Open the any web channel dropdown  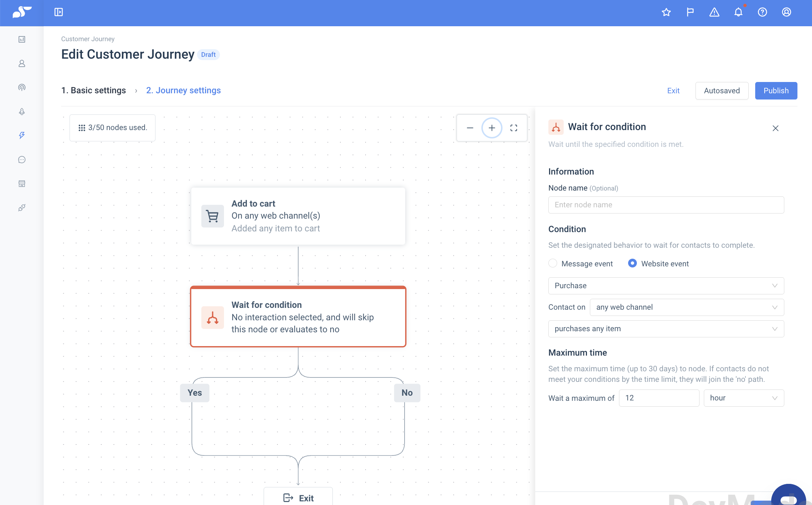pos(687,307)
